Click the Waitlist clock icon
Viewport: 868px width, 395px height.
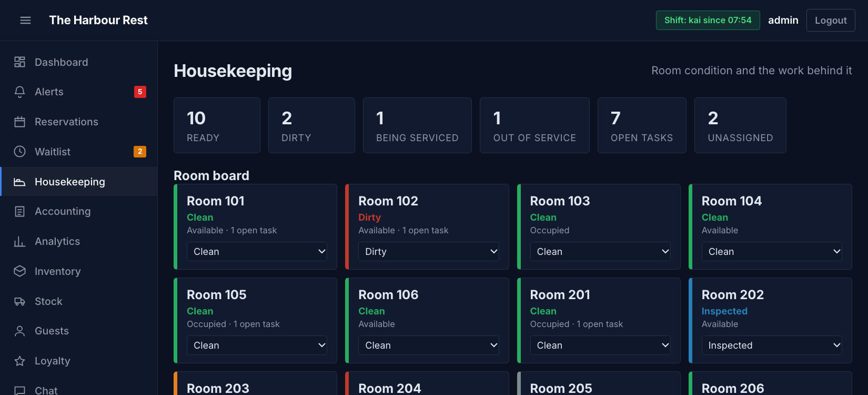coord(19,152)
